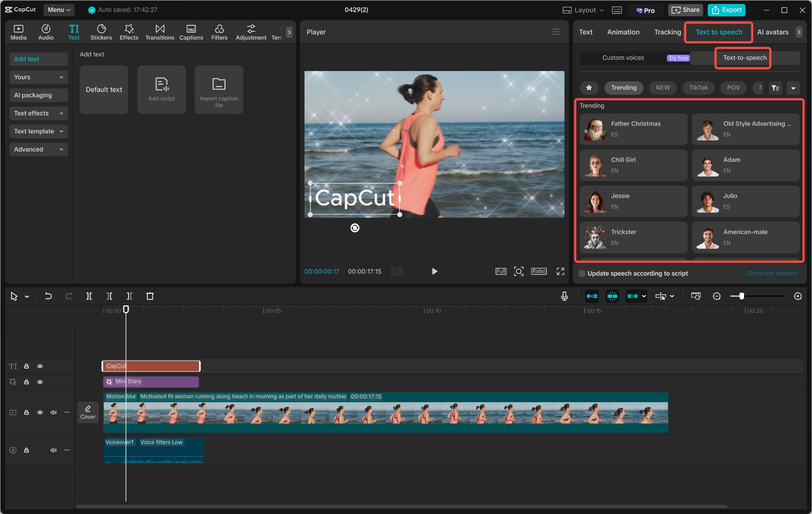Viewport: 812px width, 514px height.
Task: Open the Menu dropdown
Action: click(59, 10)
